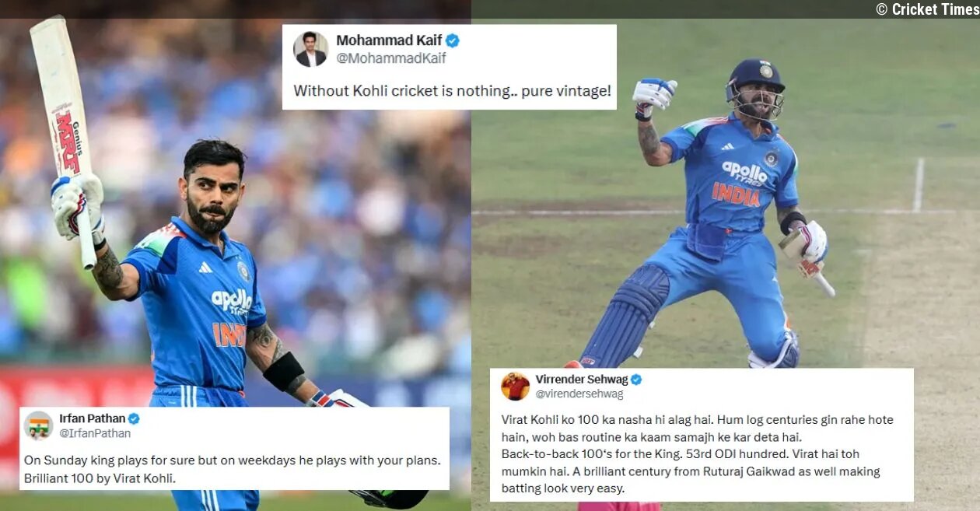Click Irfan Pathan's profile avatar
Image resolution: width=980 pixels, height=511 pixels.
point(39,425)
